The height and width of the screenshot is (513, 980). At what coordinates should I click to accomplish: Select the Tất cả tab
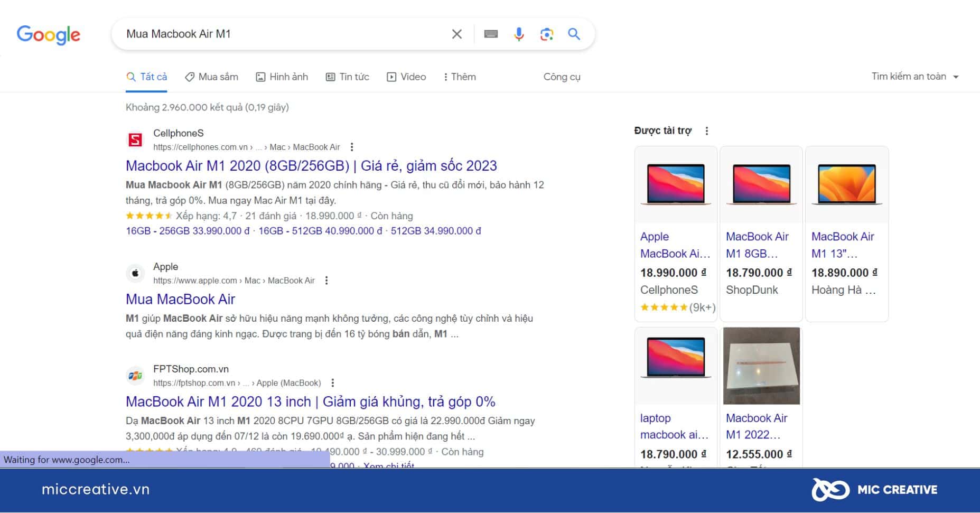click(146, 77)
